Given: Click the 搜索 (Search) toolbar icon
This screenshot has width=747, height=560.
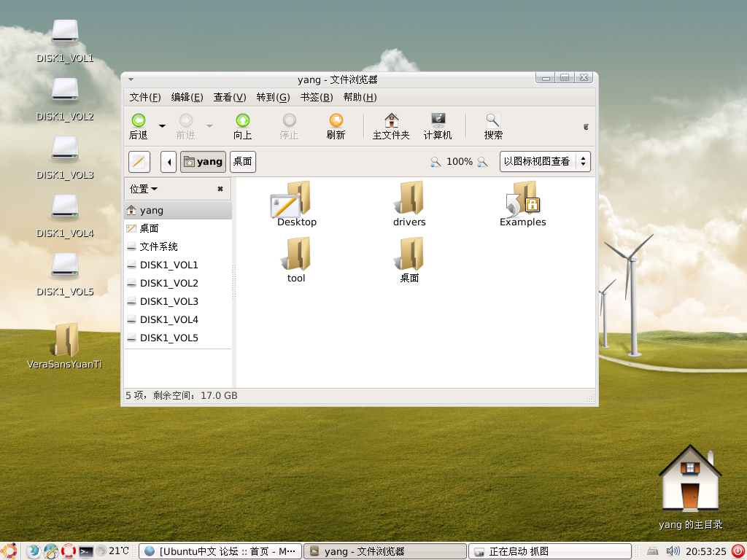Looking at the screenshot, I should 493,127.
